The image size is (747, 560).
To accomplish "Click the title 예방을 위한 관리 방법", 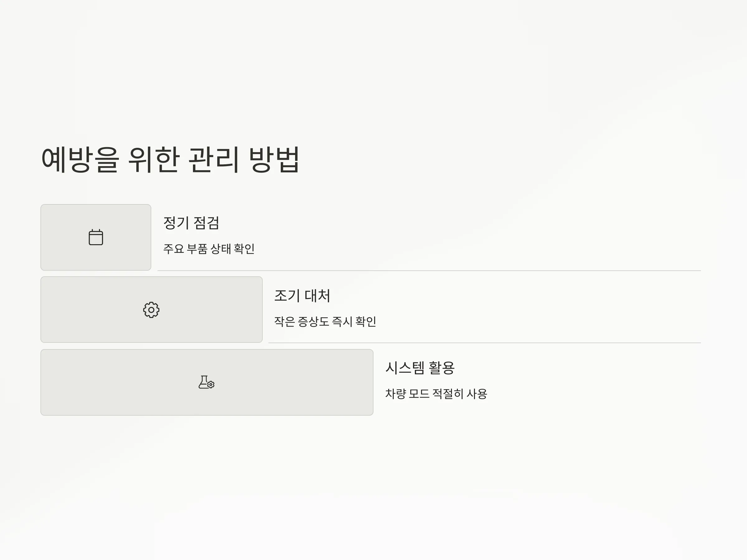I will click(170, 160).
